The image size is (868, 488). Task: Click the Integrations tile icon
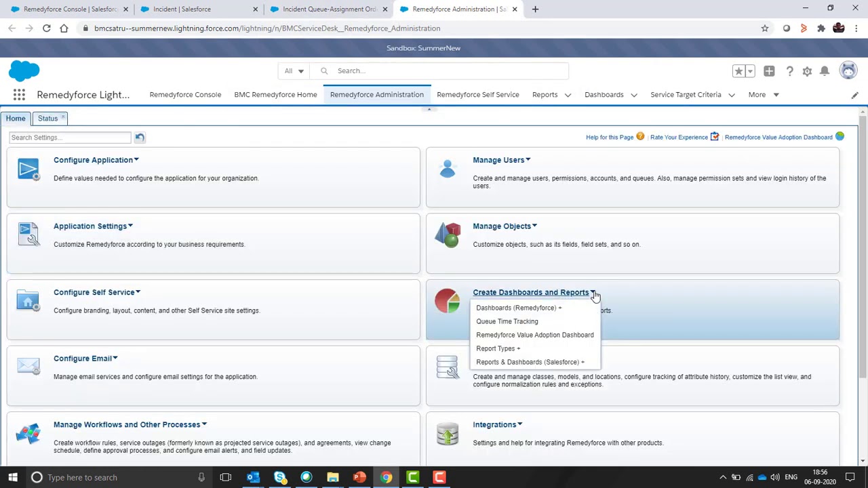pos(448,434)
